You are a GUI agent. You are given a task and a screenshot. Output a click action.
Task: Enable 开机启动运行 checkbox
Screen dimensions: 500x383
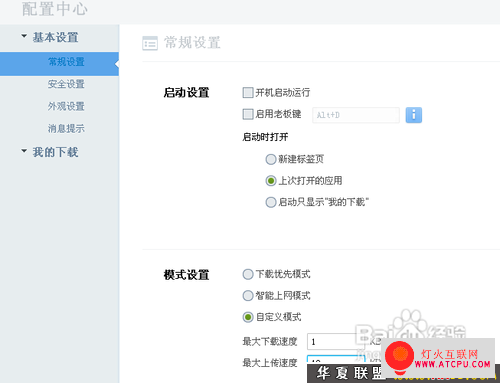[248, 93]
